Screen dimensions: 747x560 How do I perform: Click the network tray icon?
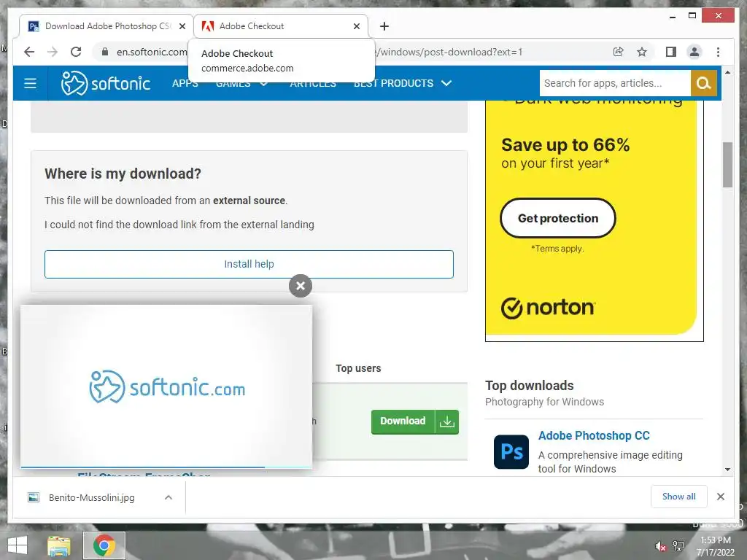(x=678, y=546)
